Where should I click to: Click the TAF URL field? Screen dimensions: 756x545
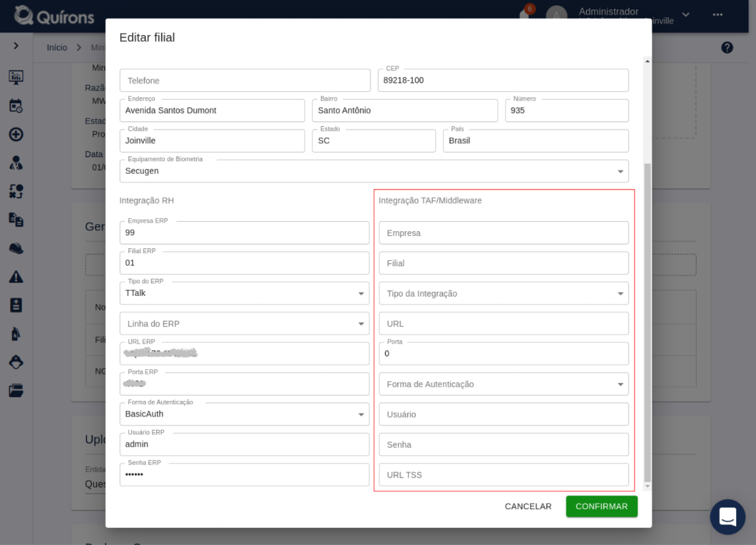coord(504,324)
